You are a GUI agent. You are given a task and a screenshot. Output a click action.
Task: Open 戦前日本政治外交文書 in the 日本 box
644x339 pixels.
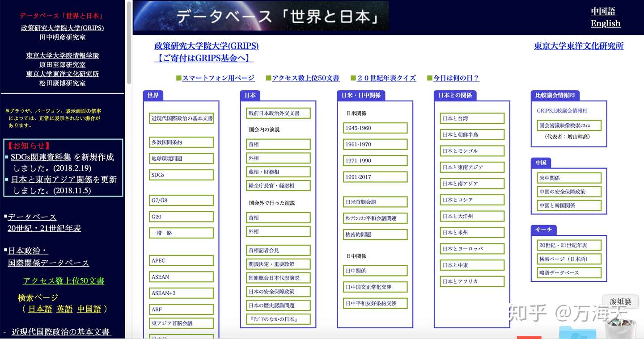coord(278,113)
